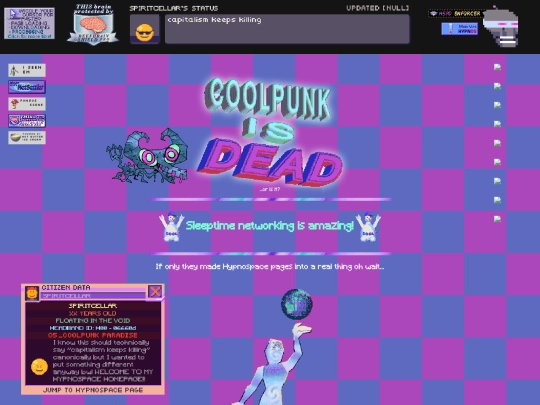Click the floating globe orb above the statue

tap(297, 304)
